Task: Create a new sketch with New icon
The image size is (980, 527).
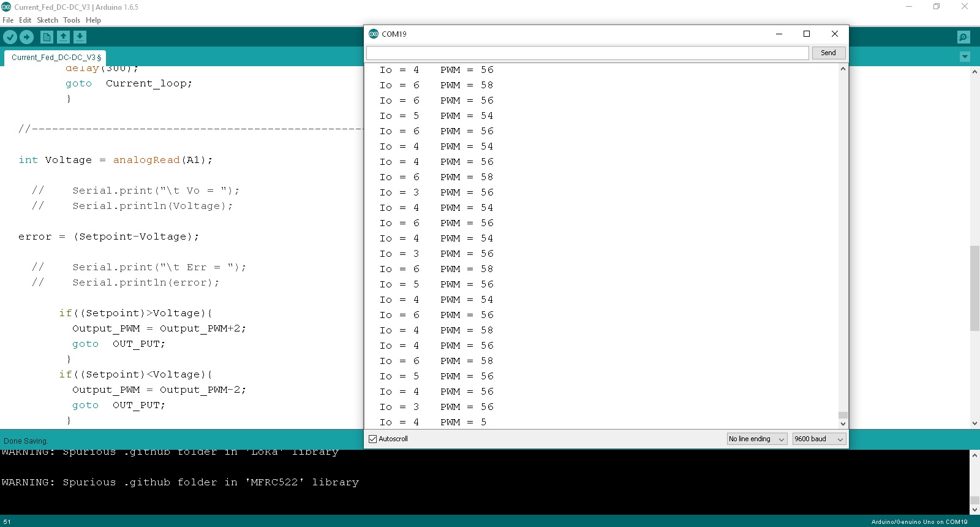Action: tap(47, 37)
